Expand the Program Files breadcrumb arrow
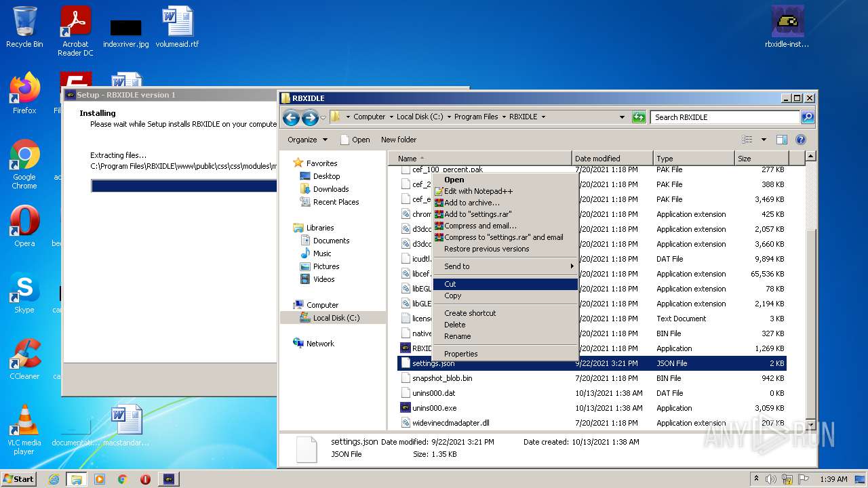The image size is (868, 488). (504, 117)
